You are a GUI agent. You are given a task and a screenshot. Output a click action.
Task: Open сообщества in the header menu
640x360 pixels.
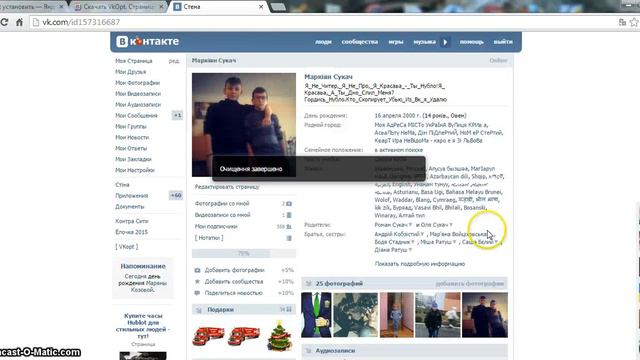(x=360, y=42)
